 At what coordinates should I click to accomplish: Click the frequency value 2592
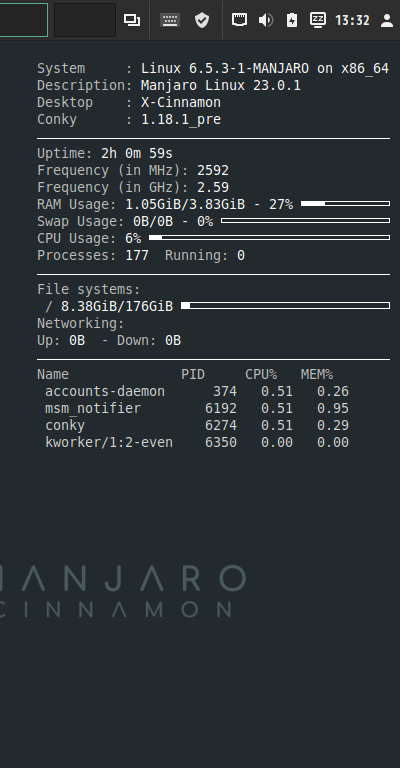point(213,170)
